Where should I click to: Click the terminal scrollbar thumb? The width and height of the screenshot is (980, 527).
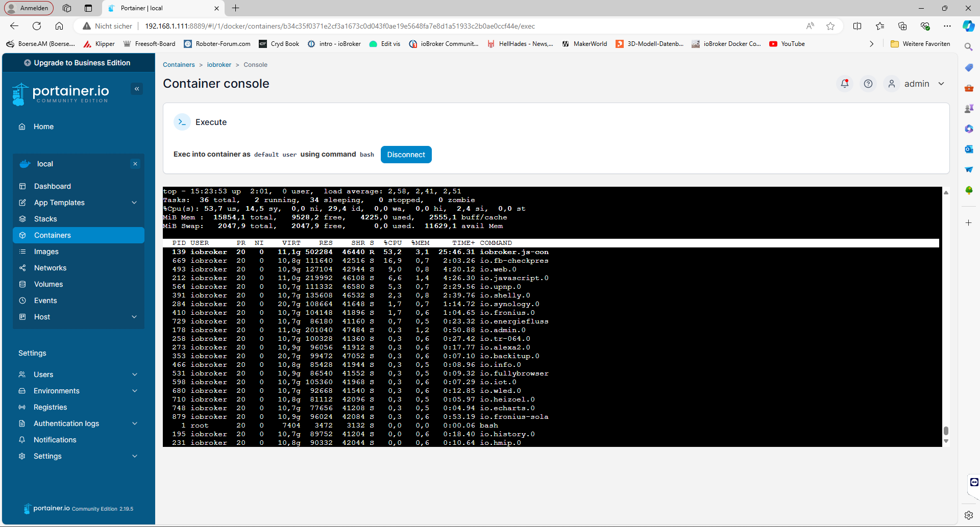pos(946,431)
